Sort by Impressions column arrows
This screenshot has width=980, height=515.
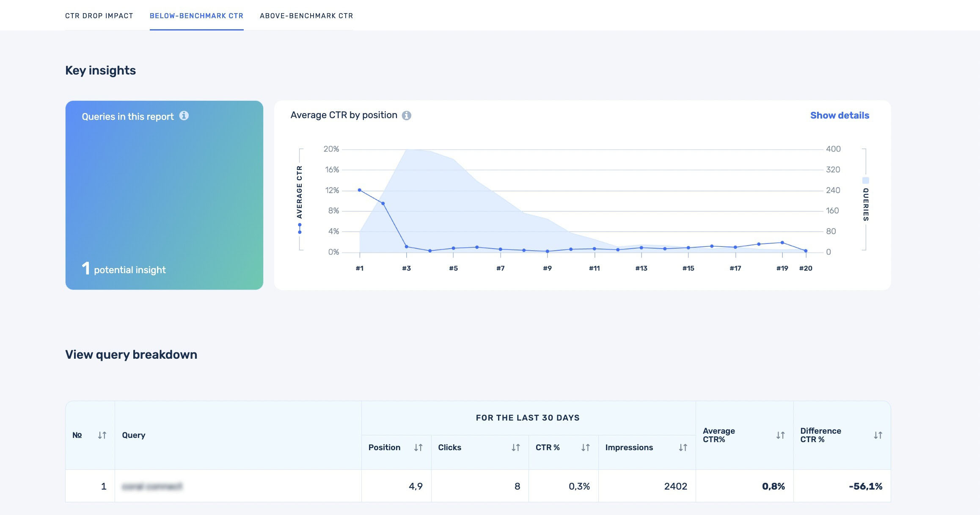tap(683, 447)
